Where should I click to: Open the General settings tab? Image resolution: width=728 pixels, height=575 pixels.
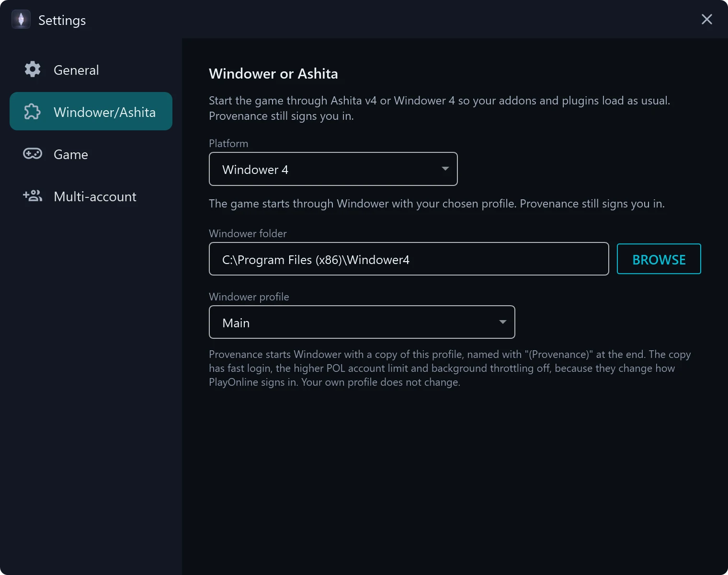[91, 69]
